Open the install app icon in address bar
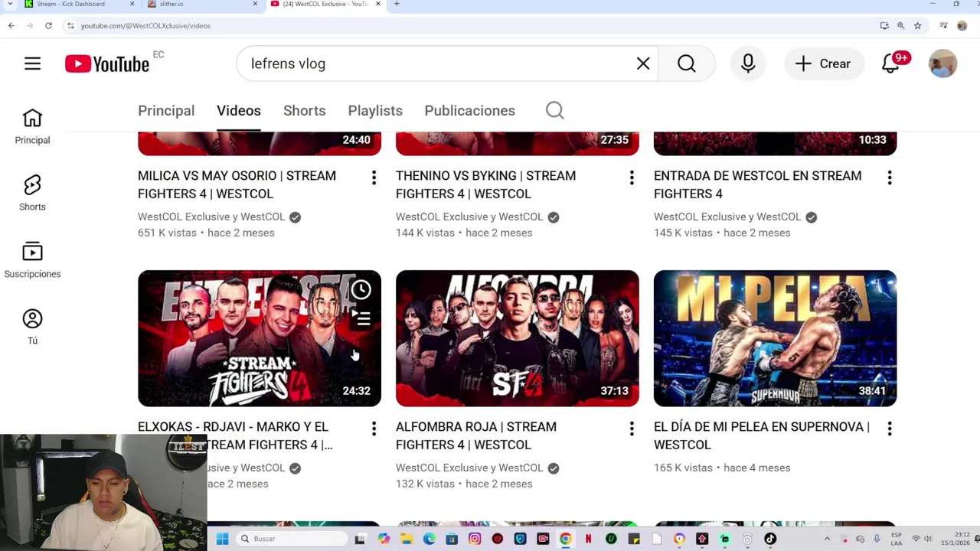Screen dimensions: 980x551 (884, 25)
